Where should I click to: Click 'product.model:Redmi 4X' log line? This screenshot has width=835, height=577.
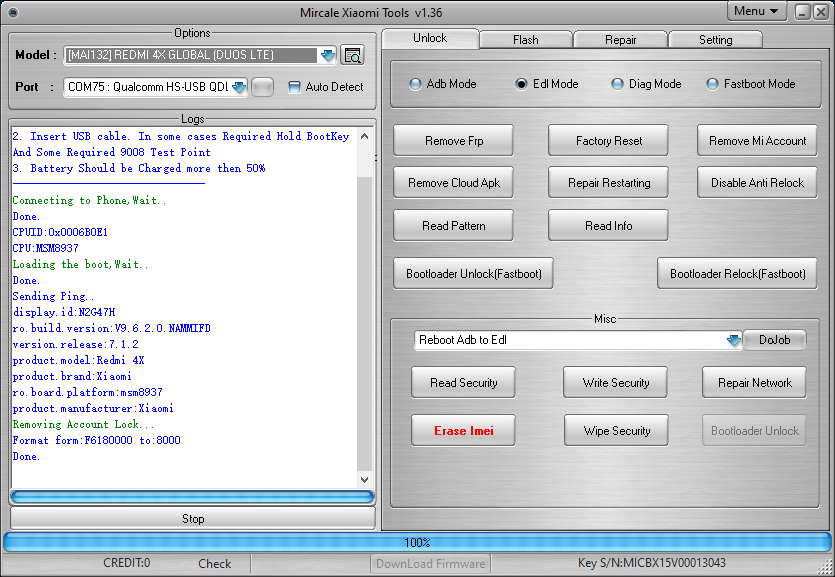click(78, 360)
